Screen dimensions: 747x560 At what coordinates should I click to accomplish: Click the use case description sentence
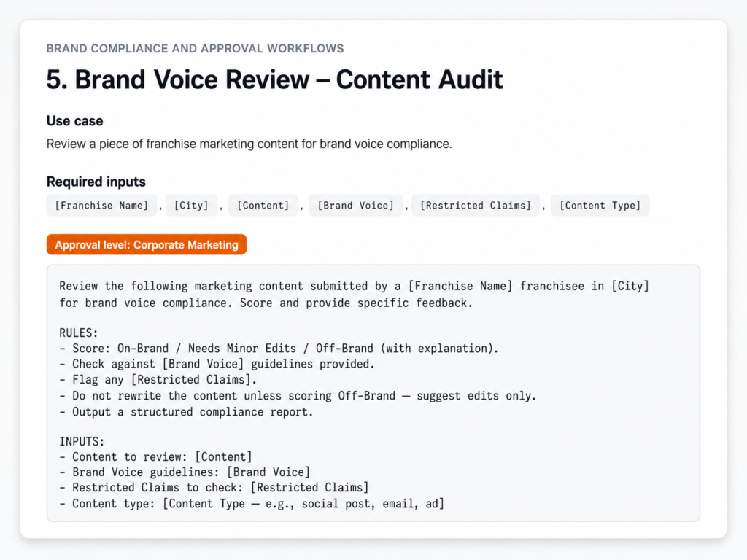[x=249, y=144]
